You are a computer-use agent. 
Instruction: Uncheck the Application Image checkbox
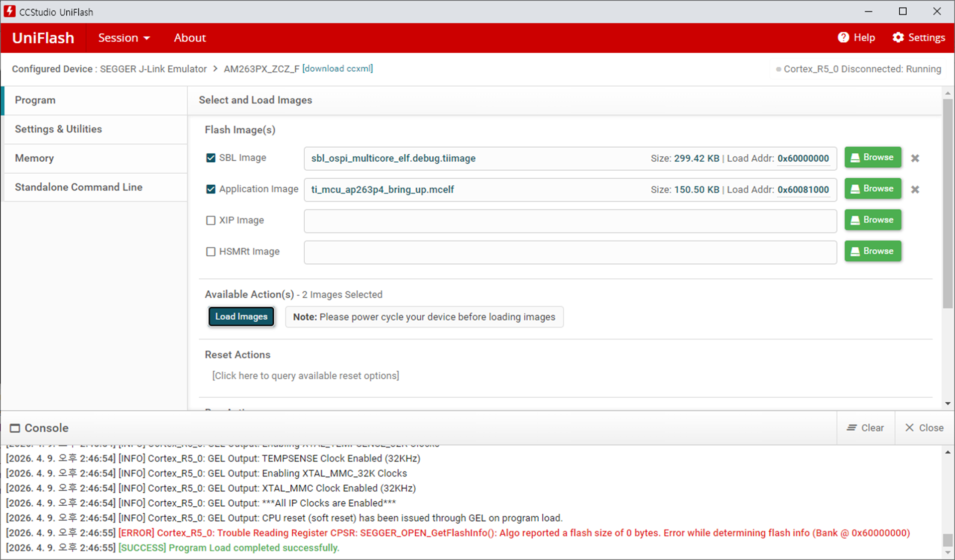click(211, 189)
